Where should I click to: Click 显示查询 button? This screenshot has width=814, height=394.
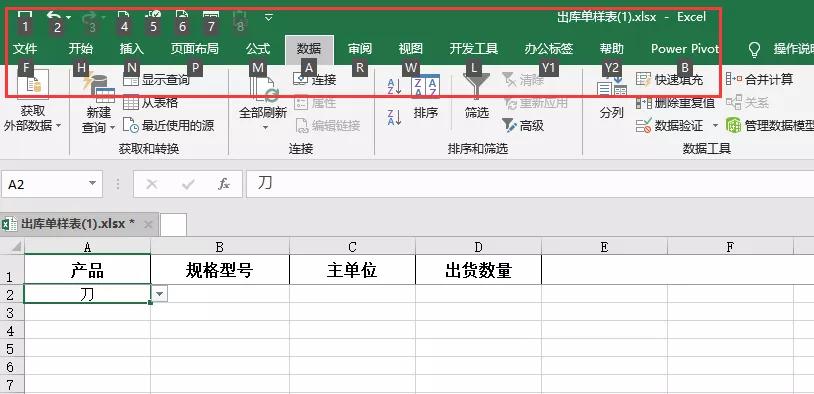click(157, 80)
